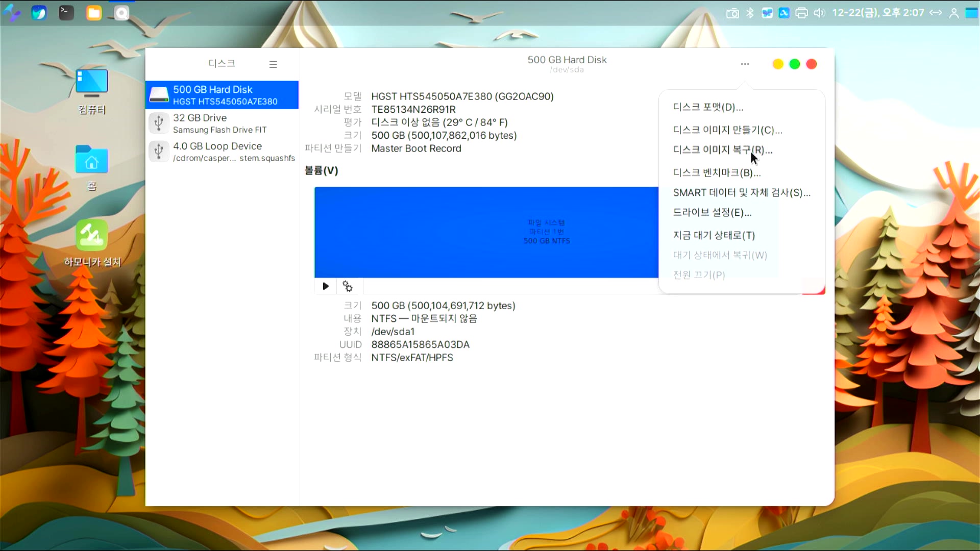Click the green maximize window button
980x551 pixels.
(794, 64)
